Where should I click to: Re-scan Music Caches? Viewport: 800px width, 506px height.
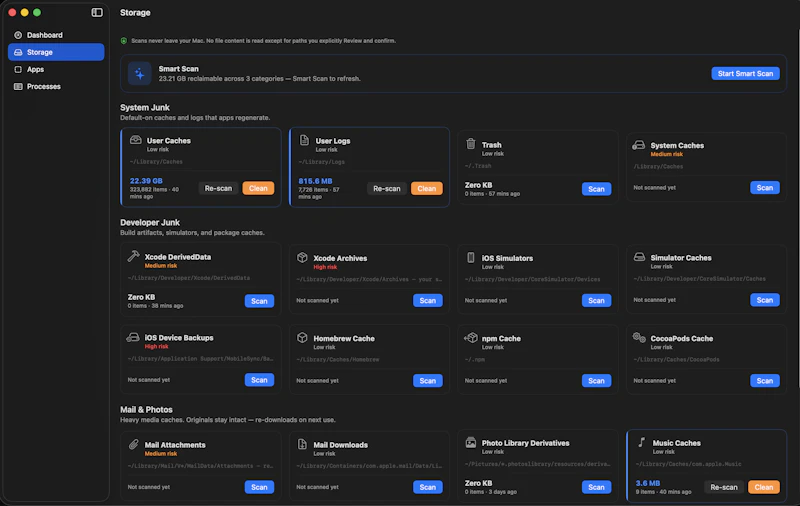coord(723,487)
